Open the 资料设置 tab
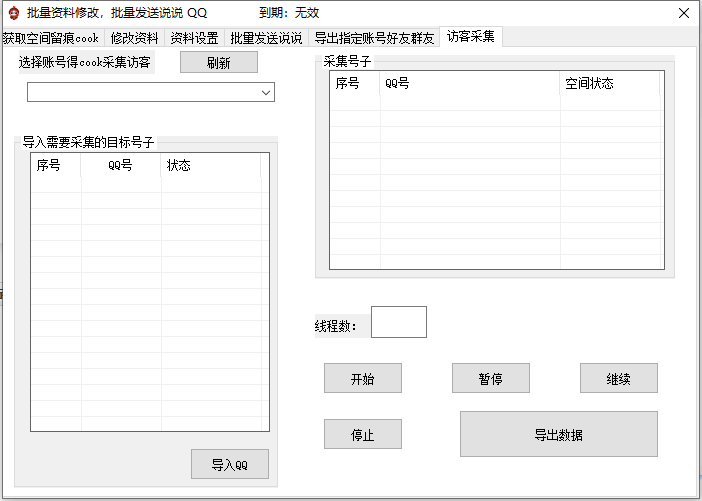Viewport: 702px width, 501px height. pos(194,38)
